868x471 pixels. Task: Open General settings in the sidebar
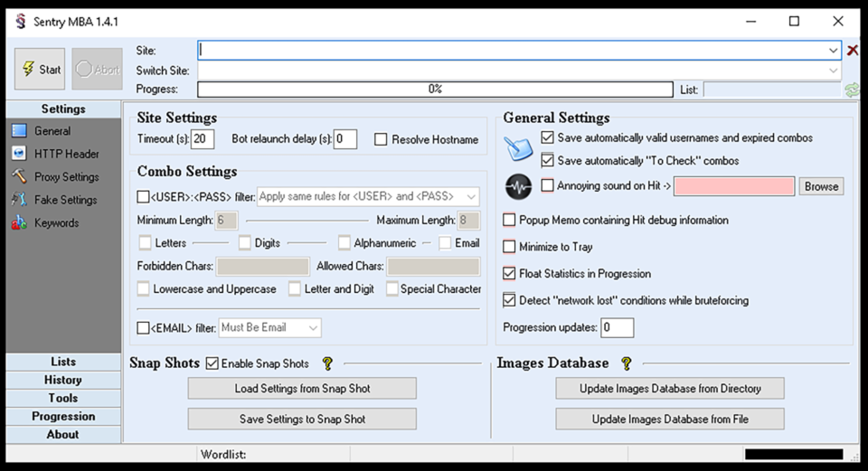(x=52, y=131)
